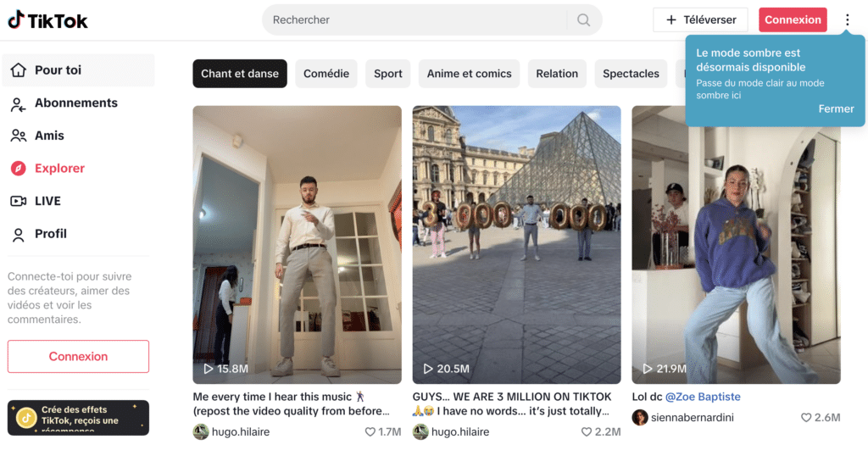The image size is (868, 456).
Task: Click play icon next to 20.5M views
Action: click(428, 369)
